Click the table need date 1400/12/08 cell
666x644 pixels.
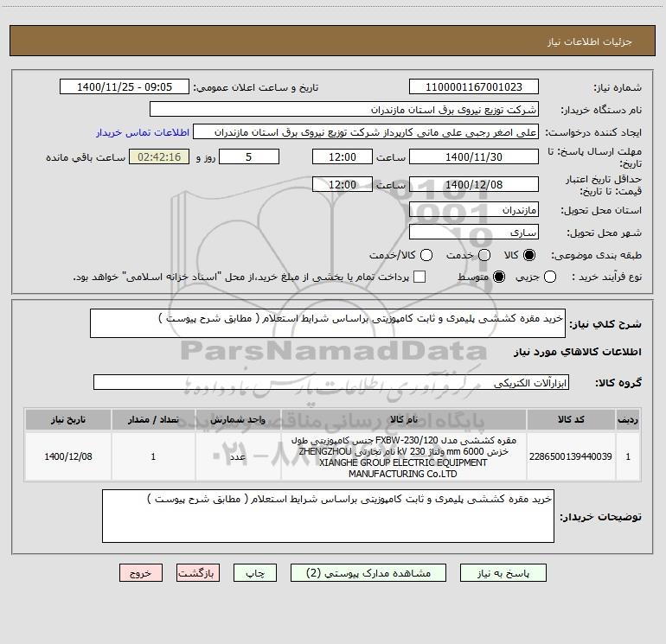click(x=68, y=456)
